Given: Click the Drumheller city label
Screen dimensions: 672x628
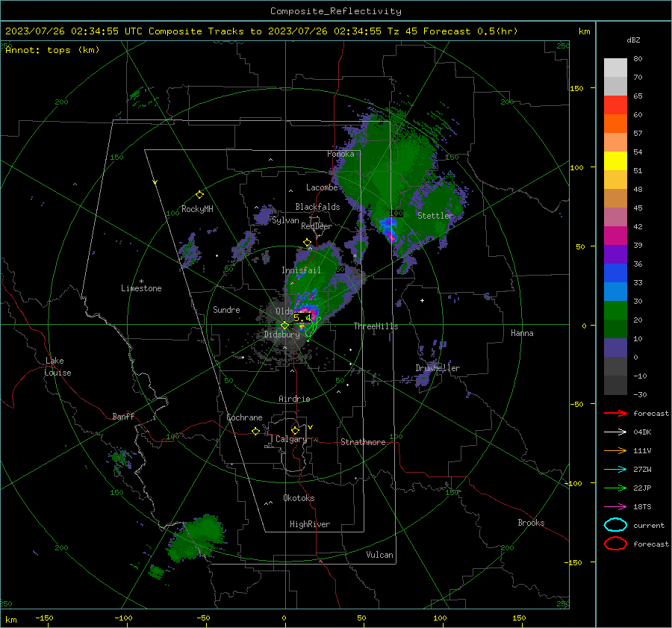Looking at the screenshot, I should 438,368.
